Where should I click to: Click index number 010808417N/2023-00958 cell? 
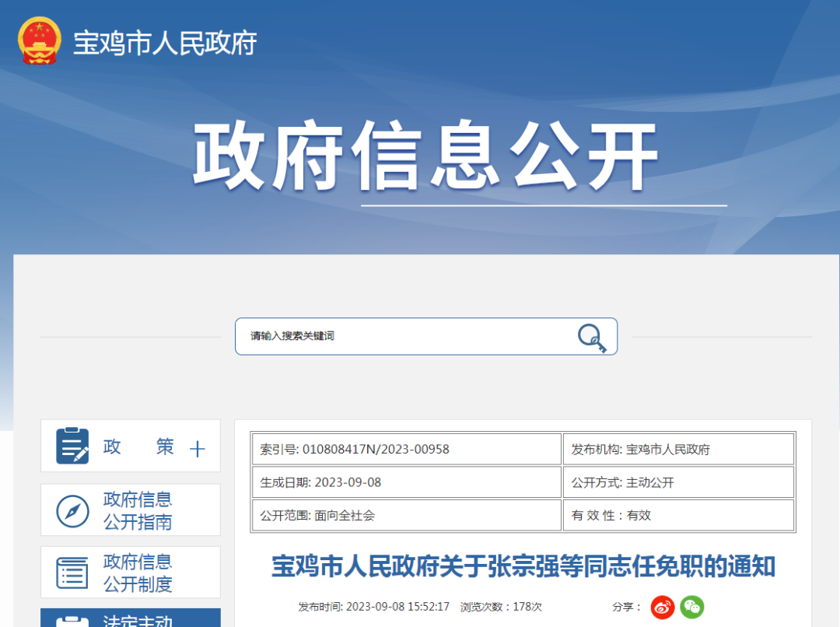[407, 449]
